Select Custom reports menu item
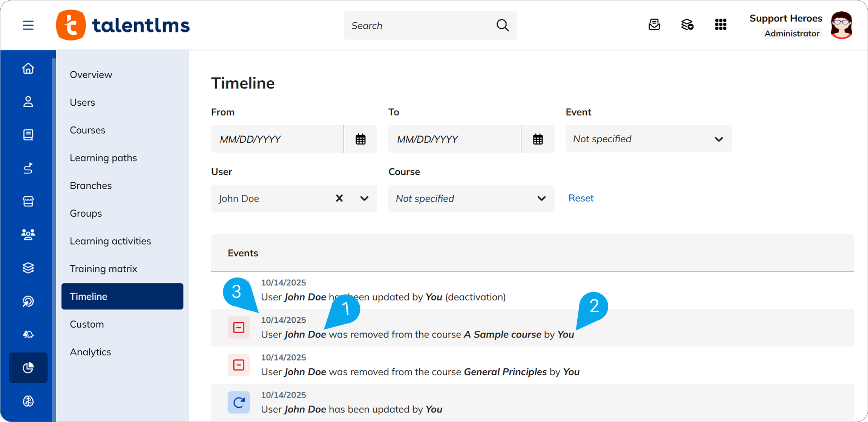This screenshot has width=868, height=422. (x=87, y=324)
